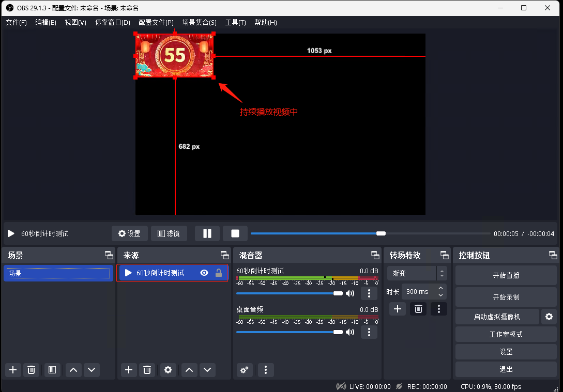
Task: Open 60秒倒计时测试 mixer options menu
Action: (x=369, y=293)
